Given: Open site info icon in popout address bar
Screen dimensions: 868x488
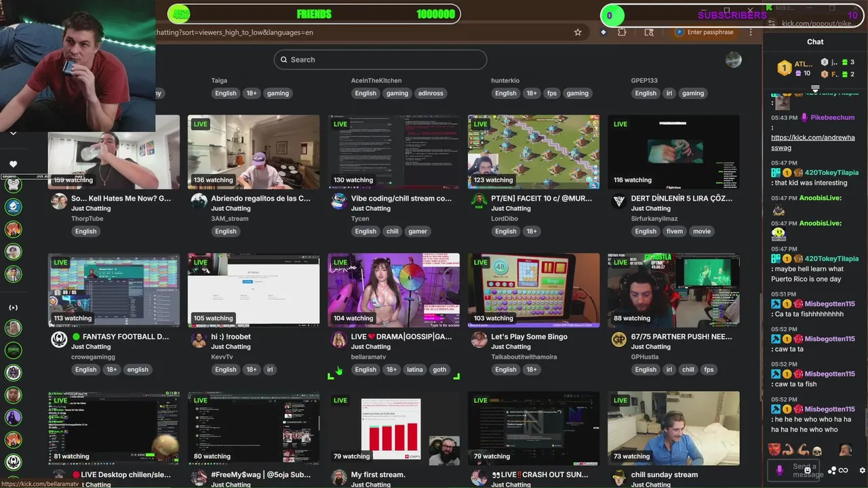Looking at the screenshot, I should [770, 24].
